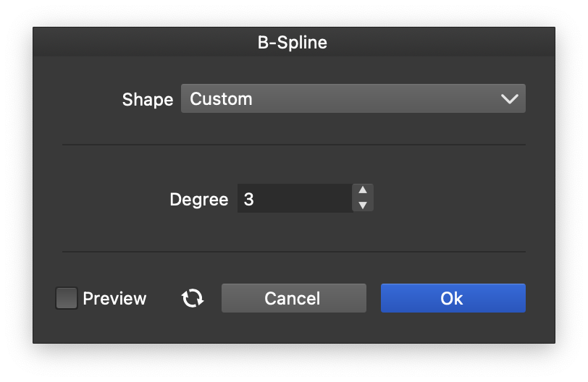The height and width of the screenshot is (382, 588).
Task: Confirm the B-Spline with Ok
Action: (453, 298)
